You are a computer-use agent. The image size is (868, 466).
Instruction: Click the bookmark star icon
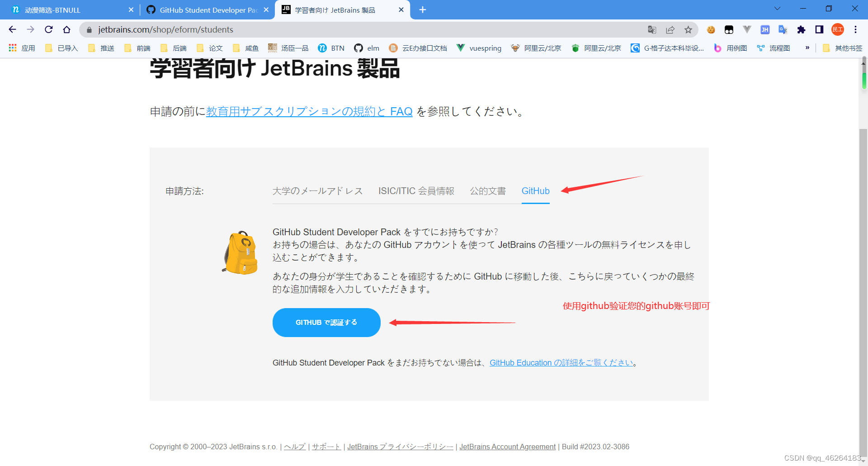pyautogui.click(x=688, y=29)
